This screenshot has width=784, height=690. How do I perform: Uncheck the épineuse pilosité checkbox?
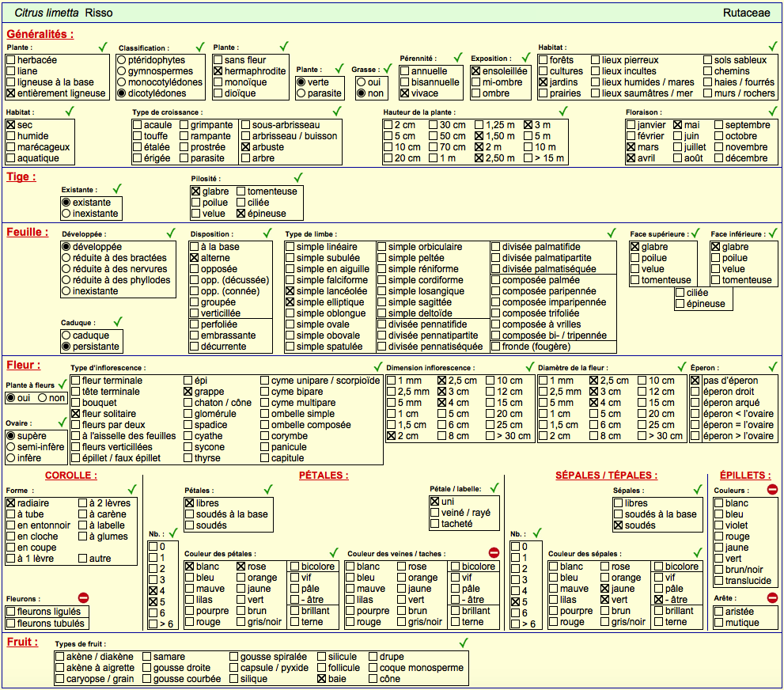click(x=241, y=214)
